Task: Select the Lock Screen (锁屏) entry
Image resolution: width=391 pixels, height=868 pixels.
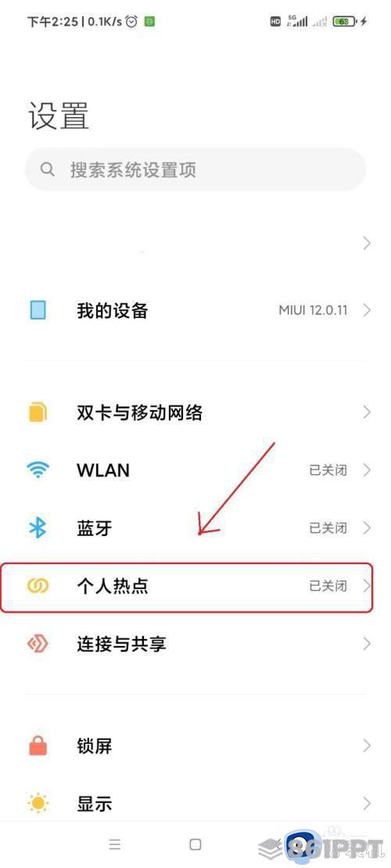Action: [195, 745]
